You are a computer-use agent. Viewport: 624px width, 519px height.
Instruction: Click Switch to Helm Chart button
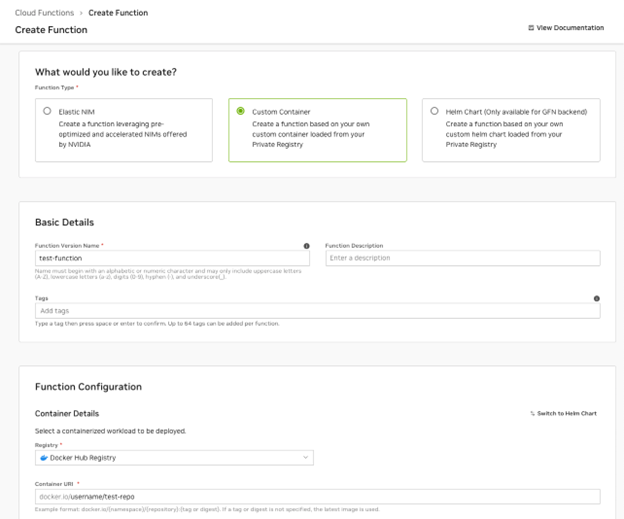point(564,414)
